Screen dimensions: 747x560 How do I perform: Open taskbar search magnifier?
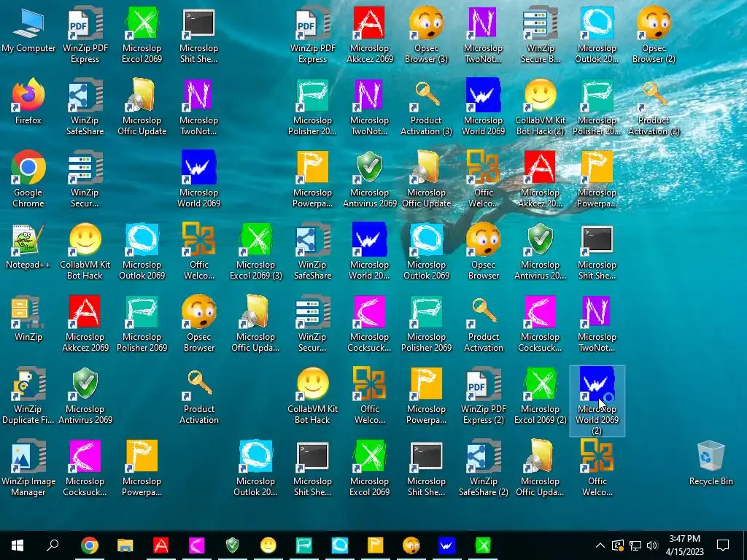click(53, 545)
